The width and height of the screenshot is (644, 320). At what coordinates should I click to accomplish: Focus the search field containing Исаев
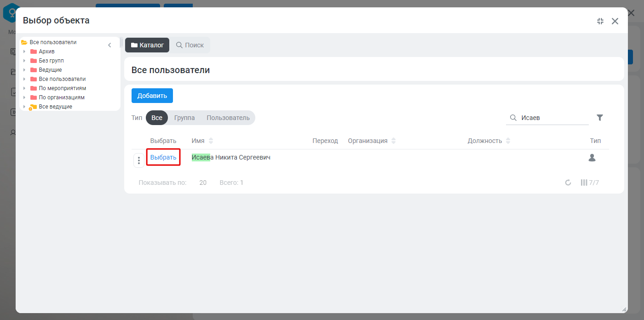[547, 118]
